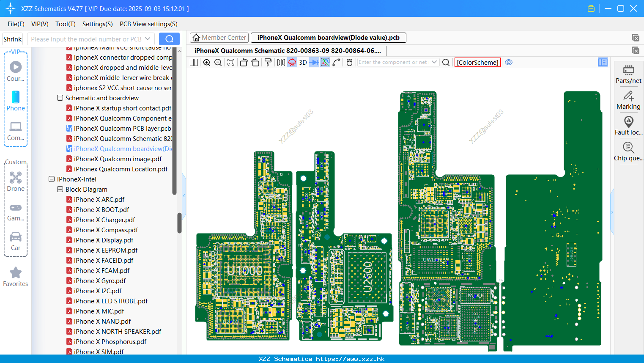This screenshot has width=644, height=363.
Task: Zoom in on the boardview
Action: coord(207,63)
